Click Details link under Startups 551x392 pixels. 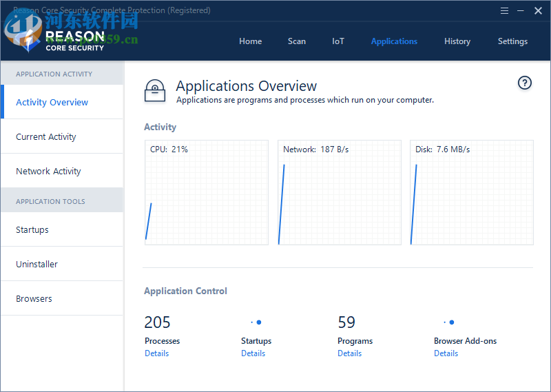click(253, 353)
